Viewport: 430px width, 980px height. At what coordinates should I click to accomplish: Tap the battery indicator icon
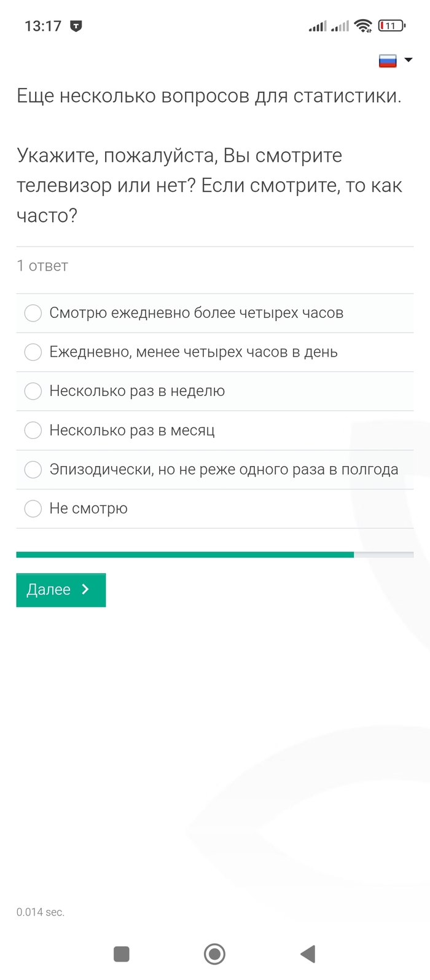(x=391, y=26)
